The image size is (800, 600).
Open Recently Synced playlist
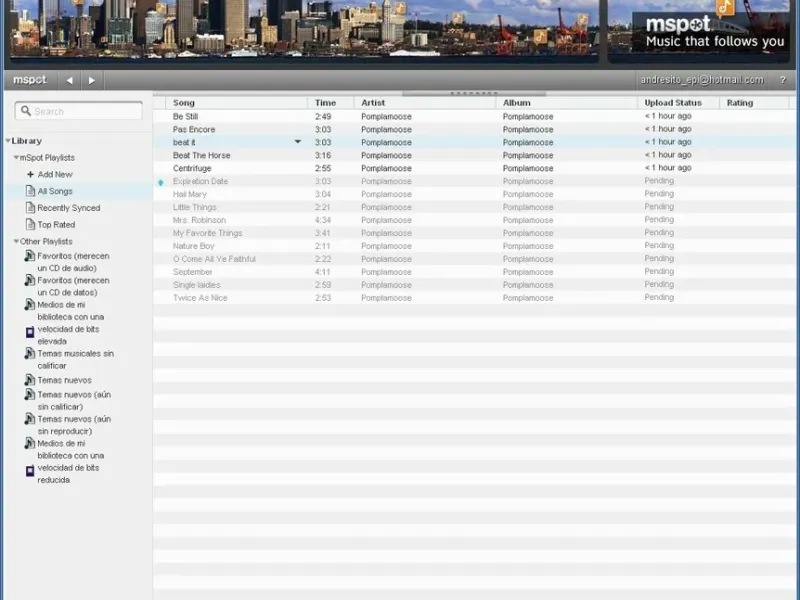(68, 208)
